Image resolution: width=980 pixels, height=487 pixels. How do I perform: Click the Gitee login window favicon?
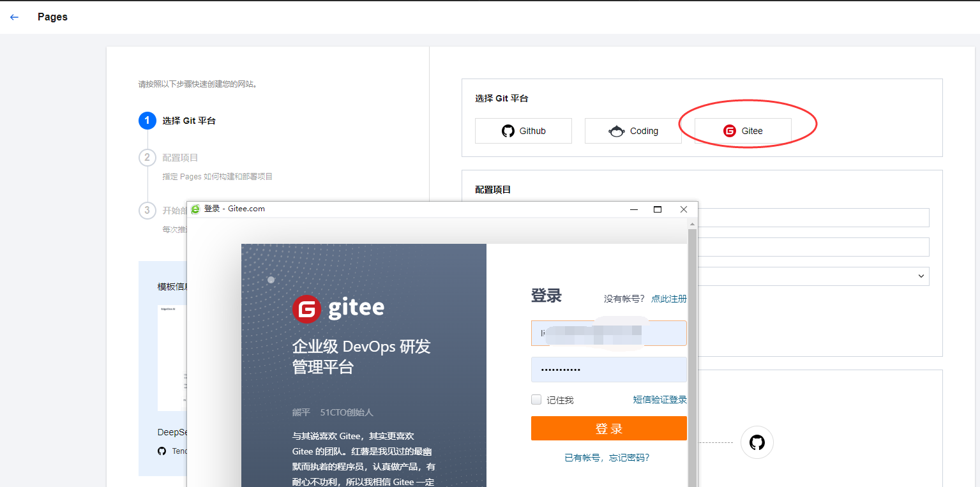(195, 209)
